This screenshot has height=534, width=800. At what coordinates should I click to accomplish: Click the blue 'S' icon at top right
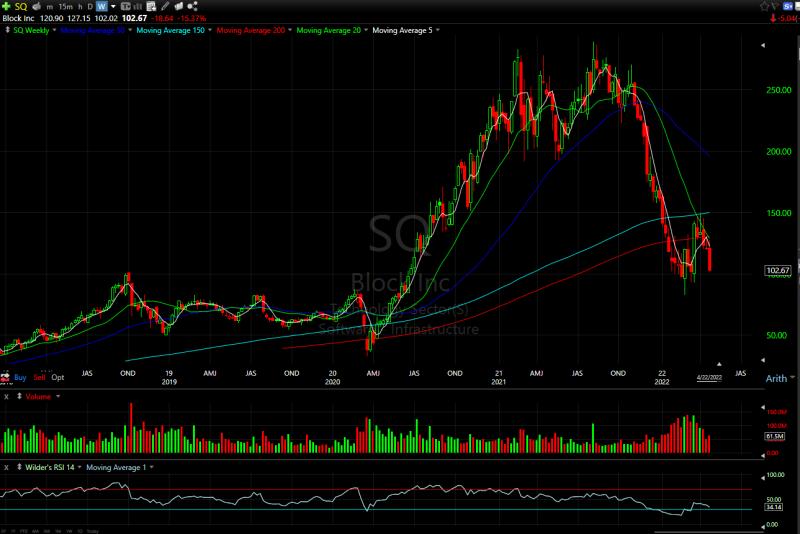tap(790, 6)
